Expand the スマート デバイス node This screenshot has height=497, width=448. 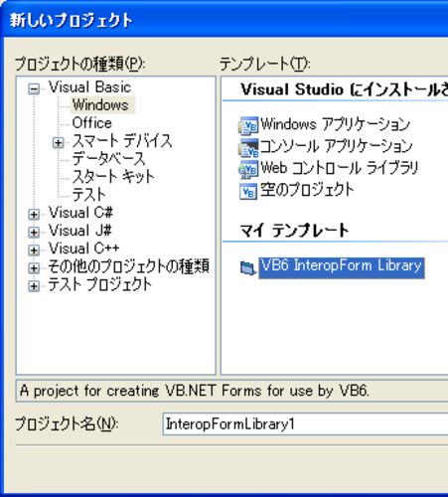click(58, 143)
